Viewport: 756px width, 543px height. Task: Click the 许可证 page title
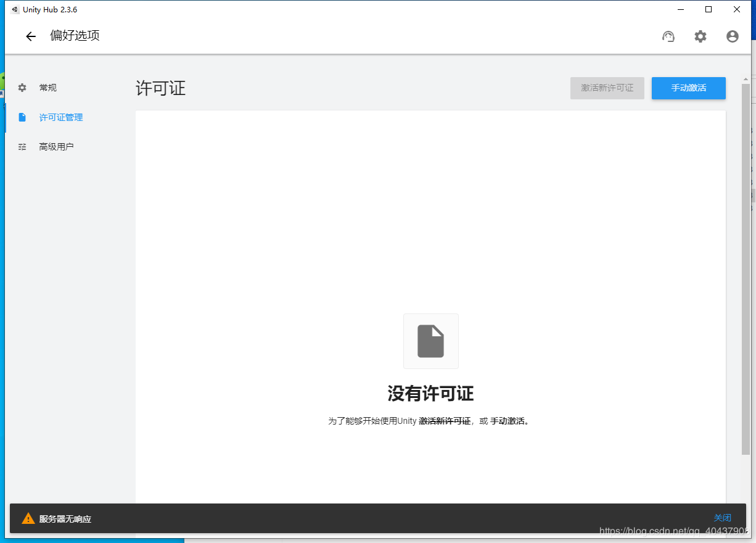(161, 88)
